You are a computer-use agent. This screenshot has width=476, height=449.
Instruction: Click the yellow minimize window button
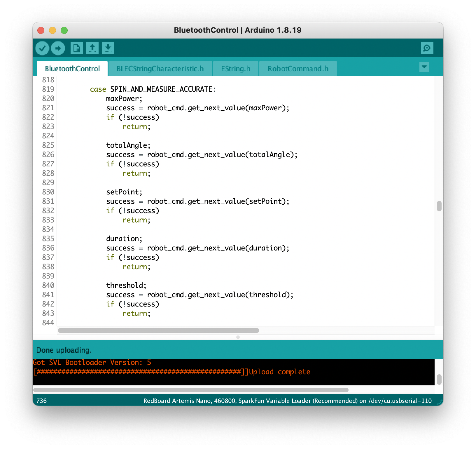pos(52,30)
